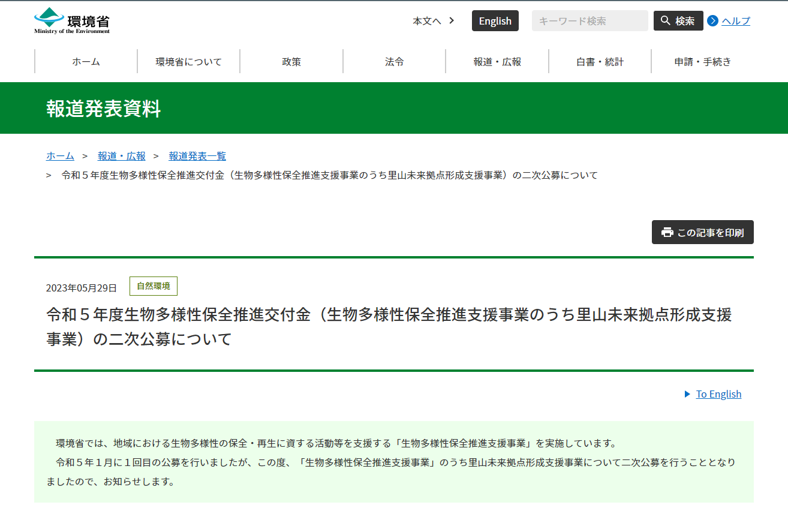Image resolution: width=788 pixels, height=532 pixels.
Task: Open 報道発表一覧 breadcrumb link
Action: [197, 156]
